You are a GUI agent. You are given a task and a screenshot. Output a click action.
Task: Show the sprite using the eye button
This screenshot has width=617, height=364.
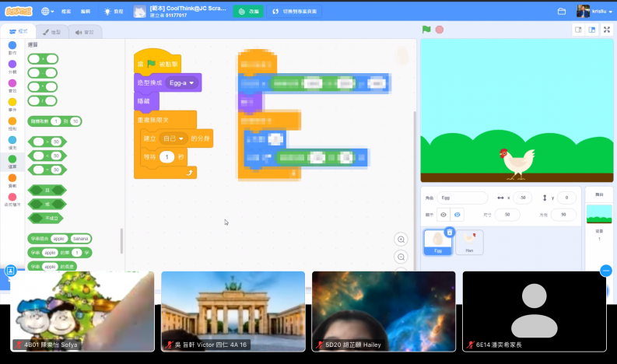(x=443, y=215)
